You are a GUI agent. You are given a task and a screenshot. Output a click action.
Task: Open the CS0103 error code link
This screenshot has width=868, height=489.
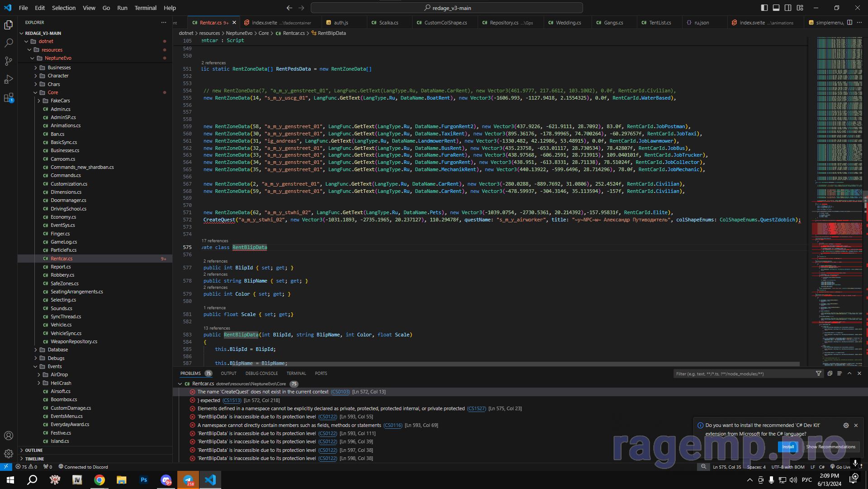click(x=340, y=392)
